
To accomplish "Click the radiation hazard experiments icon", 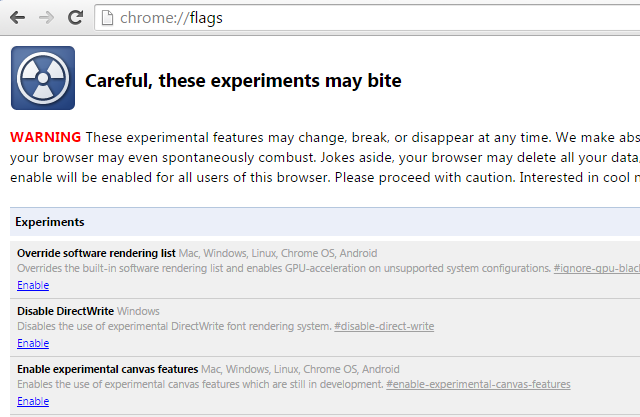I will 43,78.
